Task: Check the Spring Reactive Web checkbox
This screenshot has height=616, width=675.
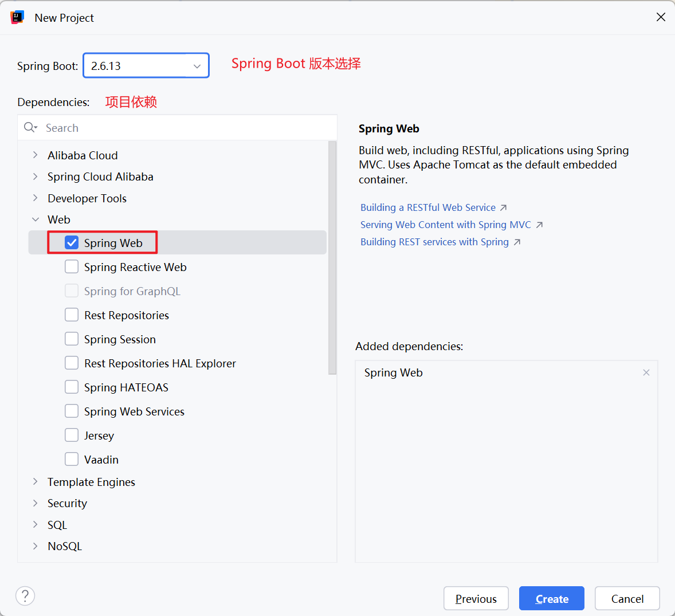Action: click(x=72, y=267)
